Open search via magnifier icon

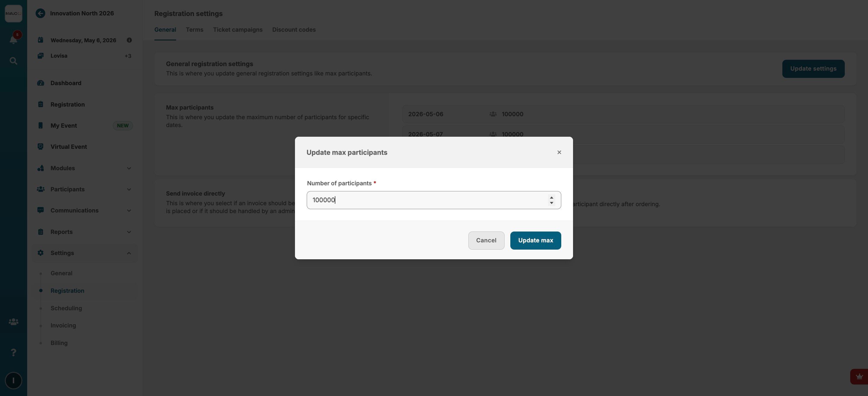[14, 61]
